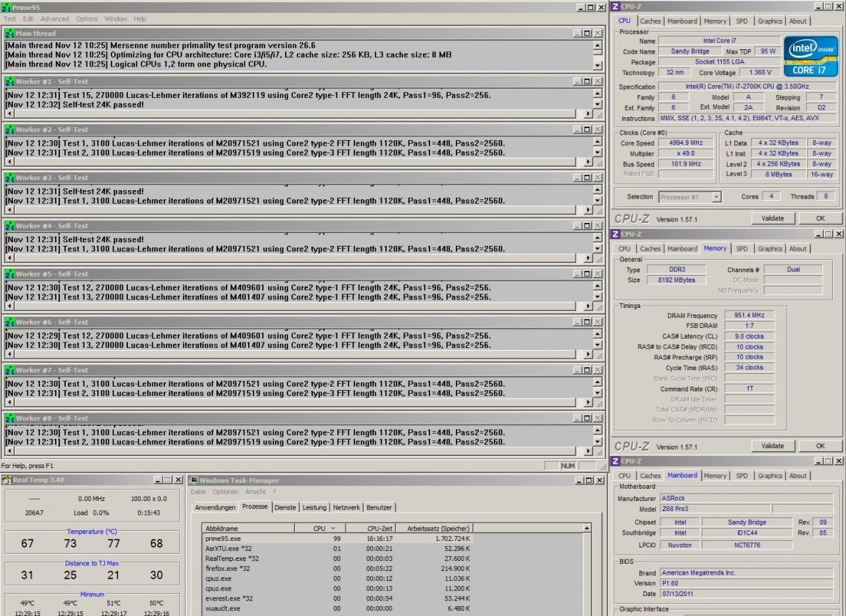Click the Worker #8 window icon
Image resolution: width=846 pixels, height=616 pixels.
(10, 418)
